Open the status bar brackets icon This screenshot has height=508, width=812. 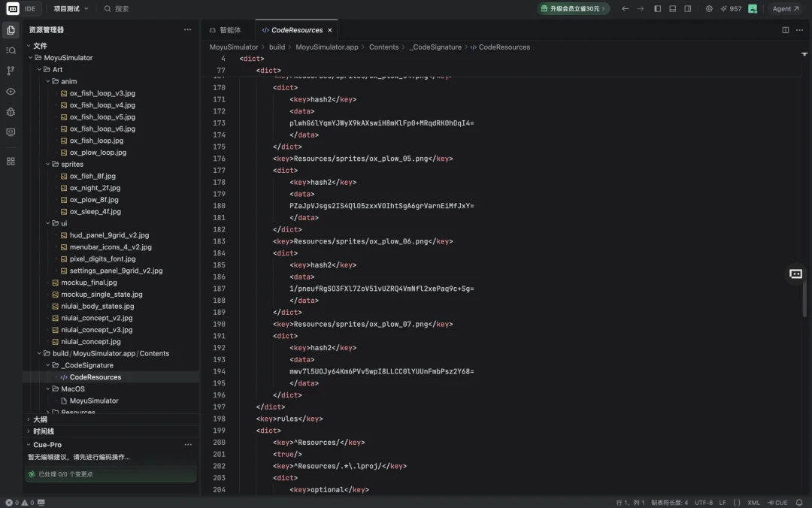click(737, 502)
